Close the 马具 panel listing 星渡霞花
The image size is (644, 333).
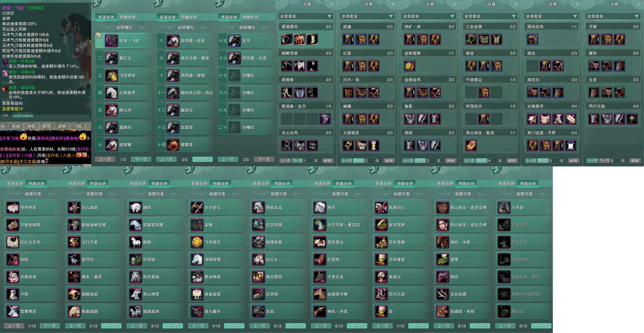pos(331,4)
